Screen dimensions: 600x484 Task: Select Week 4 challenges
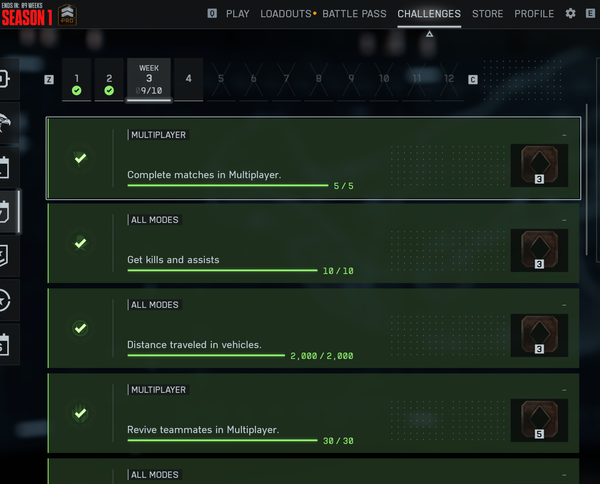click(189, 79)
